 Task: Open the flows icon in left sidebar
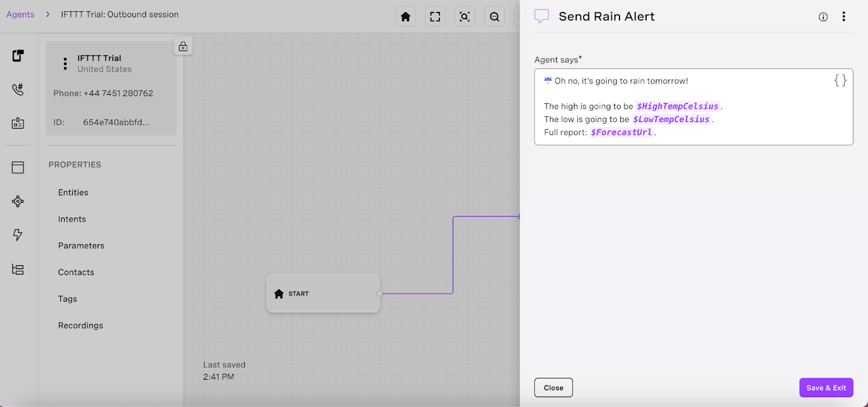click(18, 55)
